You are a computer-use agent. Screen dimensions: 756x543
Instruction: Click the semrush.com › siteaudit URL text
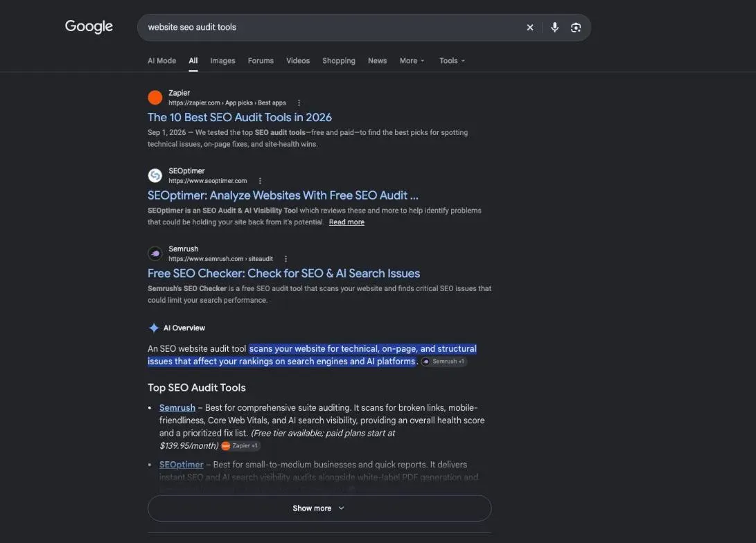click(220, 259)
